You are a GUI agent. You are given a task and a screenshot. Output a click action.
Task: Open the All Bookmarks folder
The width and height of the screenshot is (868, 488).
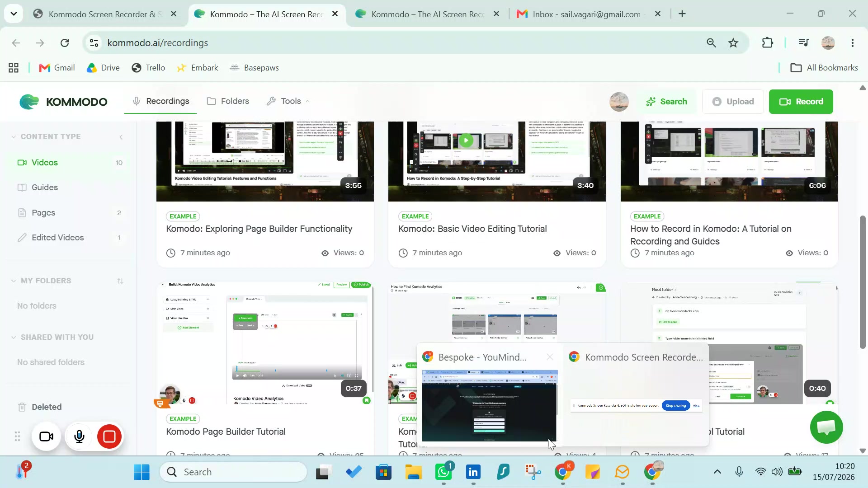(x=824, y=68)
